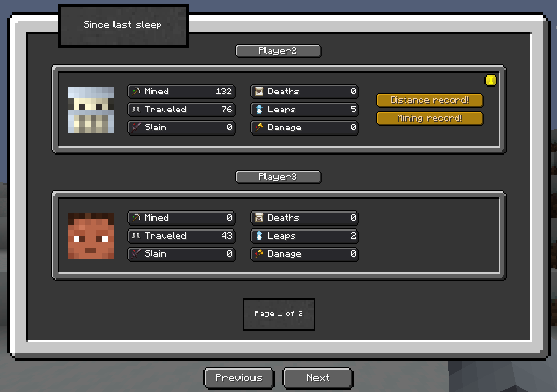Click the footprints icon in Player2's Traveled row
This screenshot has height=392, width=557.
pyautogui.click(x=136, y=109)
